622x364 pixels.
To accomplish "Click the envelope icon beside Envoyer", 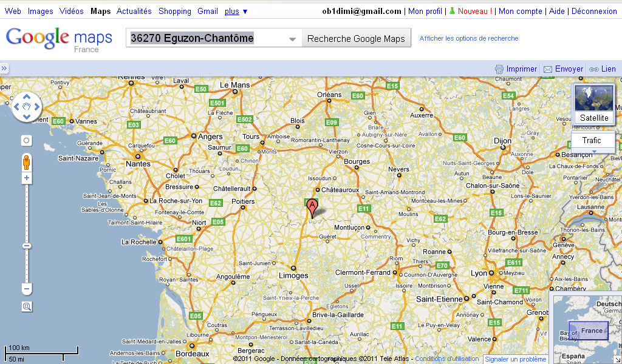I will coord(548,69).
